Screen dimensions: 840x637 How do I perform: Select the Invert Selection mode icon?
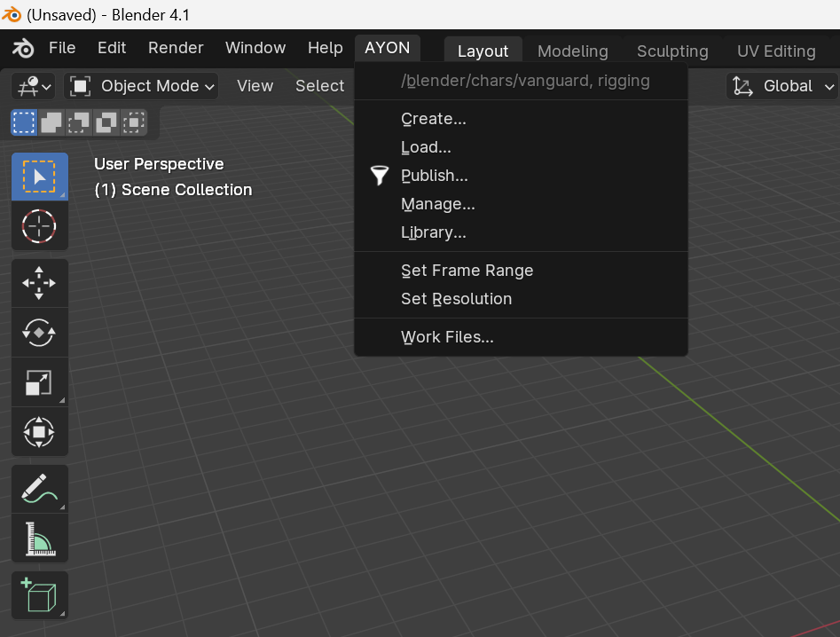(x=106, y=122)
